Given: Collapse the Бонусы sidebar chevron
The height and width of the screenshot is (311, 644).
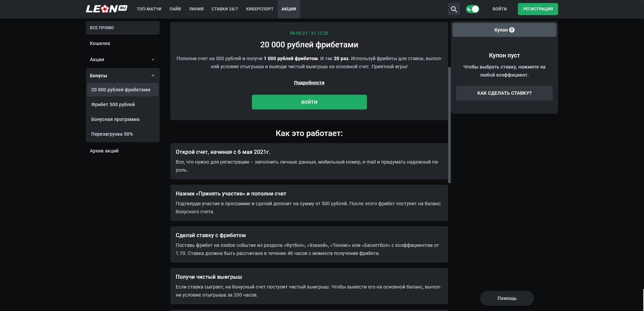Looking at the screenshot, I should [x=153, y=76].
